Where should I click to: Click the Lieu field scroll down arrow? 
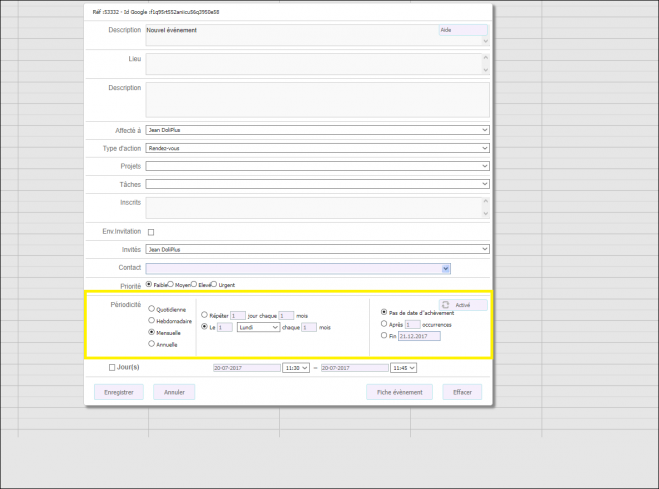point(486,70)
